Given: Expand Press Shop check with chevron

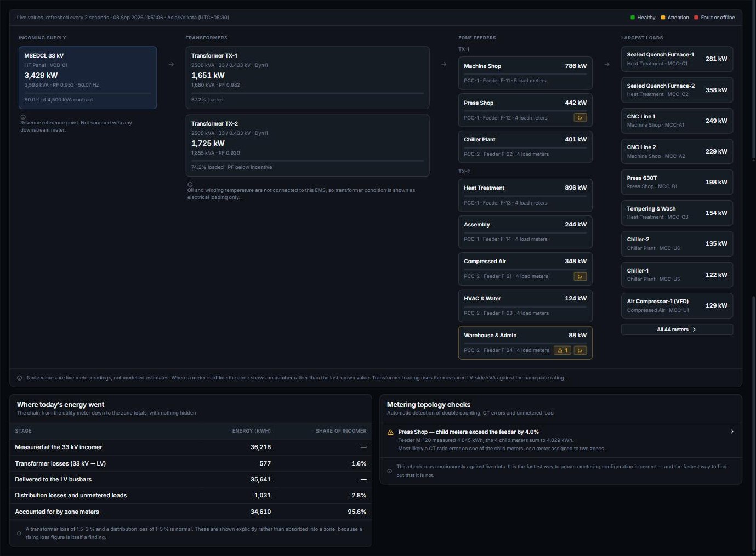Looking at the screenshot, I should coord(732,432).
